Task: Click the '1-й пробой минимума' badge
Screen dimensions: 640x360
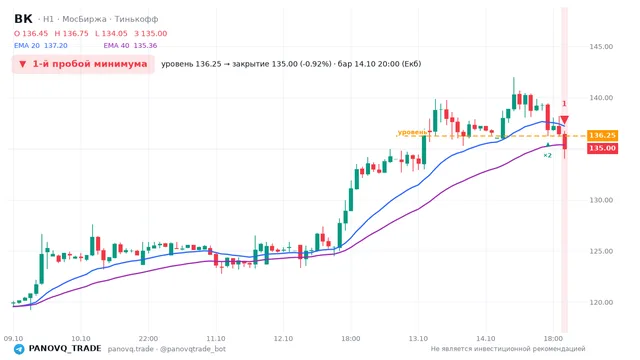Action: click(83, 64)
